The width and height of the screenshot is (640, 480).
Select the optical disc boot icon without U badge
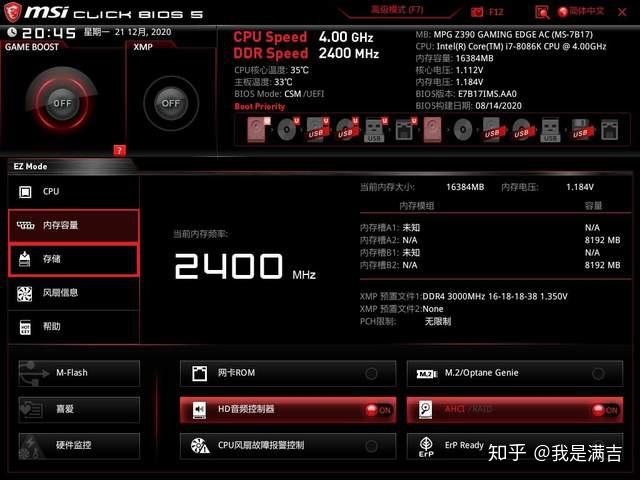coord(463,131)
